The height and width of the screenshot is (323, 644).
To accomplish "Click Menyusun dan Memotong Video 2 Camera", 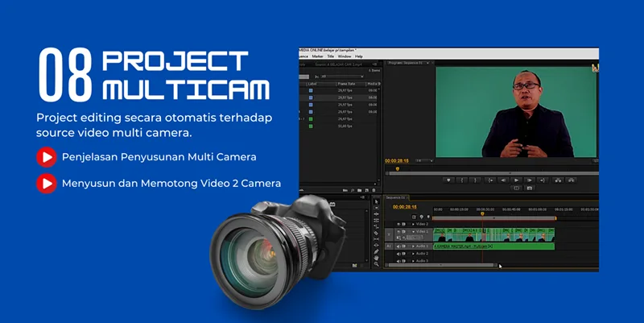I will point(171,184).
